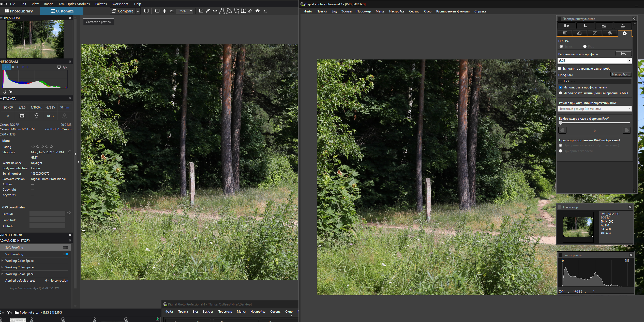Image resolution: width=644 pixels, height=322 pixels.
Task: Activate the horizon leveling tool
Action: pyautogui.click(x=215, y=11)
